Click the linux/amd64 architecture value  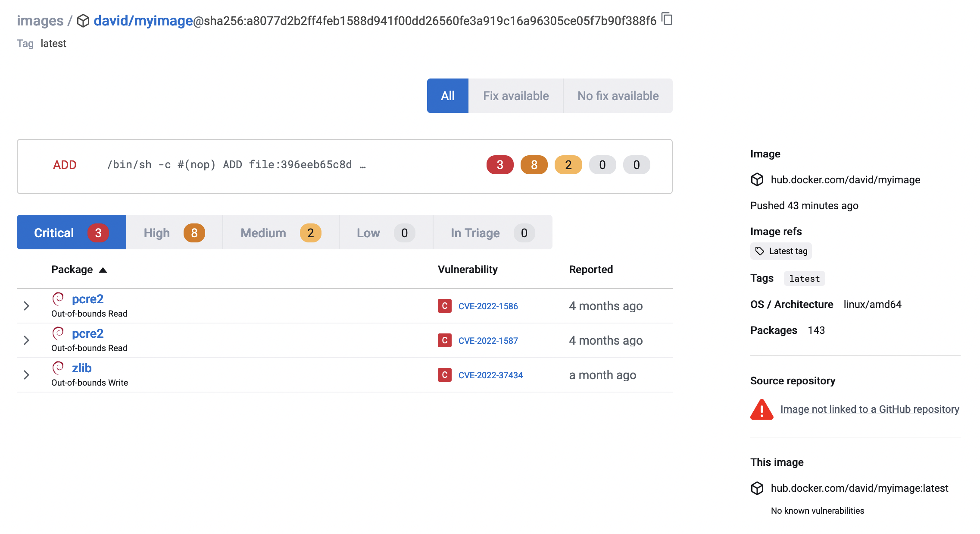(x=872, y=305)
